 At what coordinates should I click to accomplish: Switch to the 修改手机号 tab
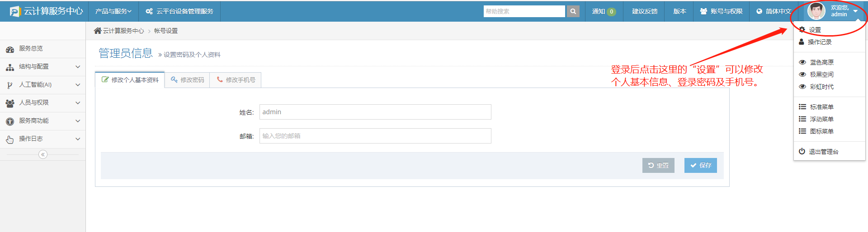point(236,80)
